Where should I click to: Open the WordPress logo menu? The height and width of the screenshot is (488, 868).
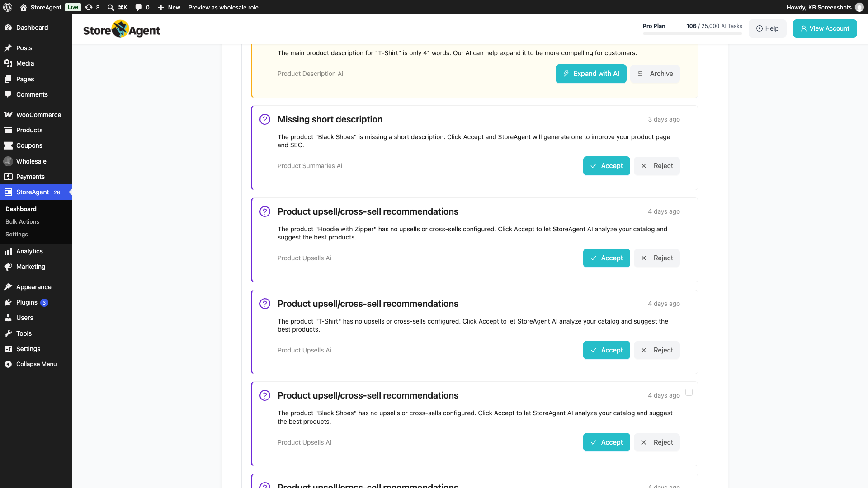point(8,7)
